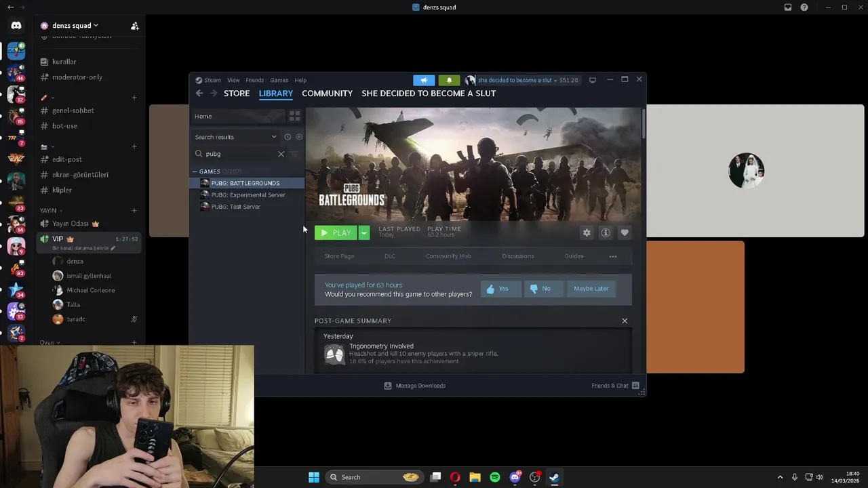Open more PUBG links ellipsis
The image size is (868, 488).
pos(613,256)
